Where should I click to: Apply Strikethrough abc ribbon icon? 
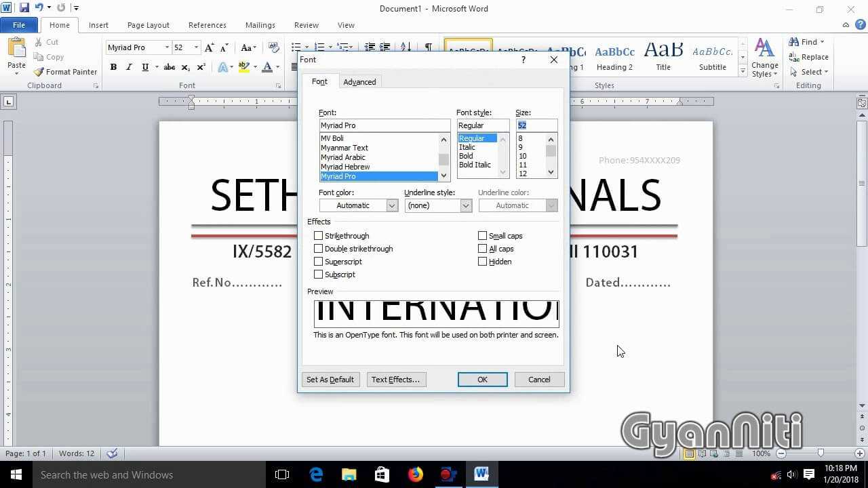[170, 67]
